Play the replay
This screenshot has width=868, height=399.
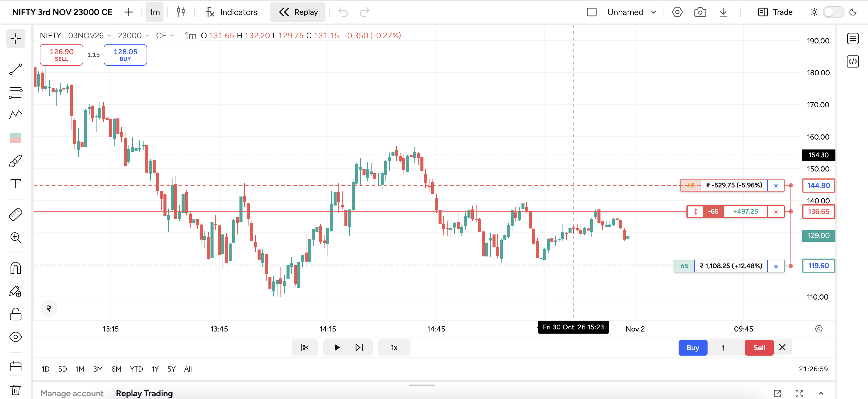point(337,347)
